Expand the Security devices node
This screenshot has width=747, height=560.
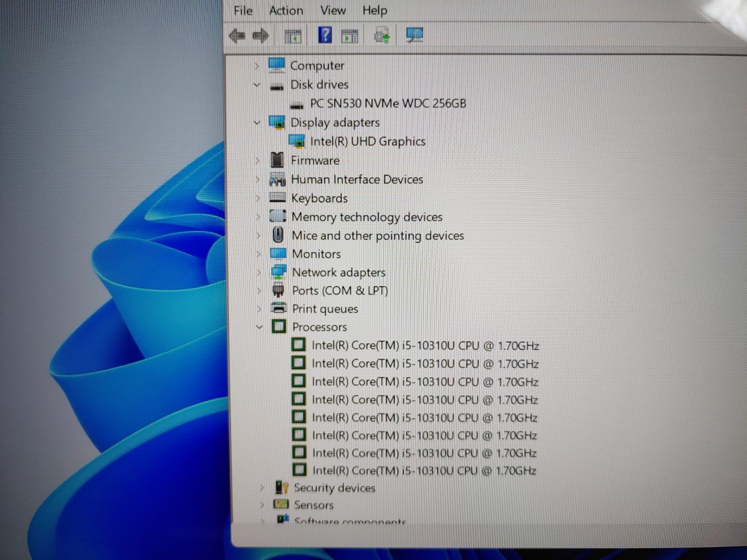(x=261, y=487)
